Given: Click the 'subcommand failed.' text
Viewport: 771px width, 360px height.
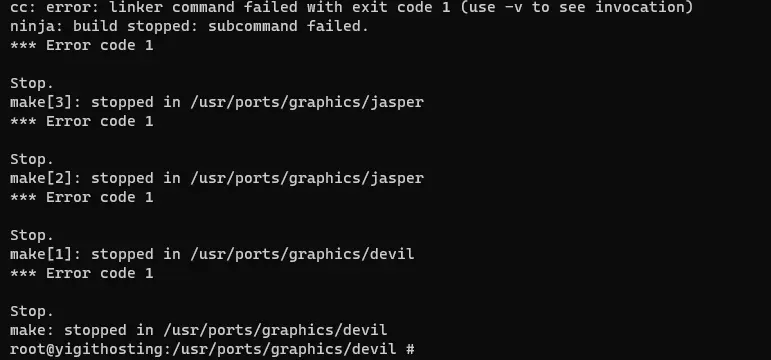Looking at the screenshot, I should pyautogui.click(x=289, y=26).
